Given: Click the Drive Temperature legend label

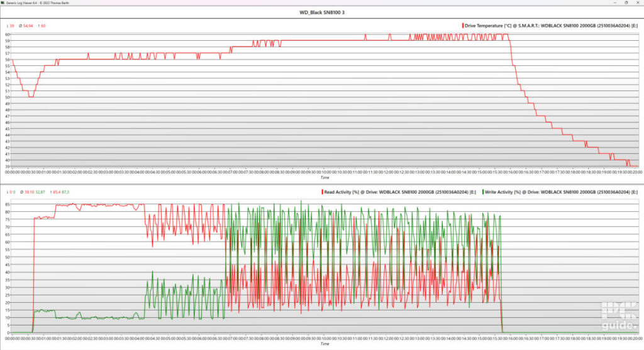Looking at the screenshot, I should (551, 25).
